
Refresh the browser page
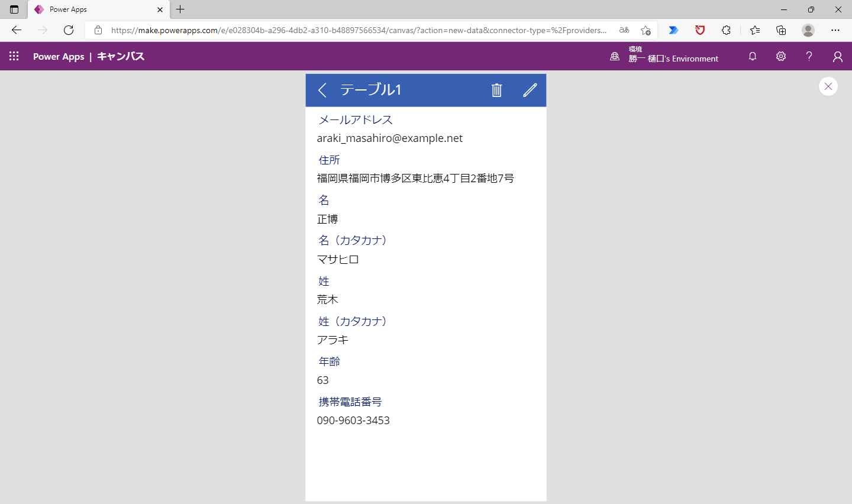point(69,30)
